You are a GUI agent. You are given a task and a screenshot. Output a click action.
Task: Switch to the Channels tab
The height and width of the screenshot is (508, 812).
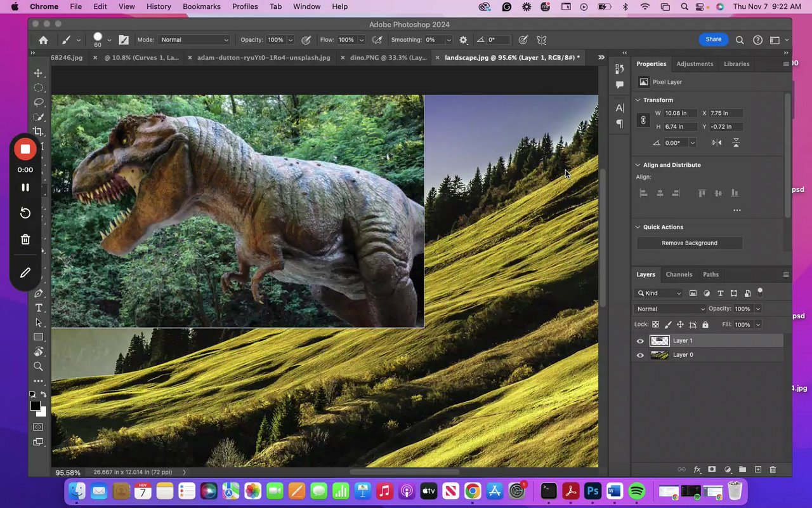[x=679, y=274]
